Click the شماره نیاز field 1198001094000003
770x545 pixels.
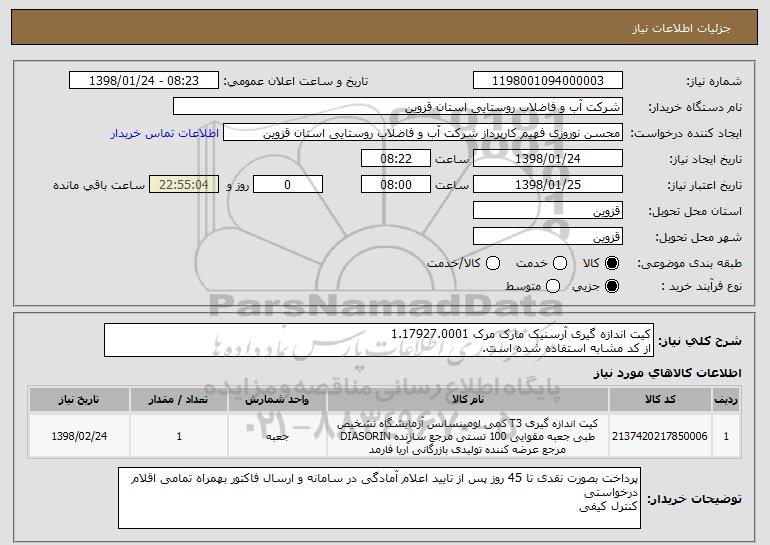[x=548, y=81]
